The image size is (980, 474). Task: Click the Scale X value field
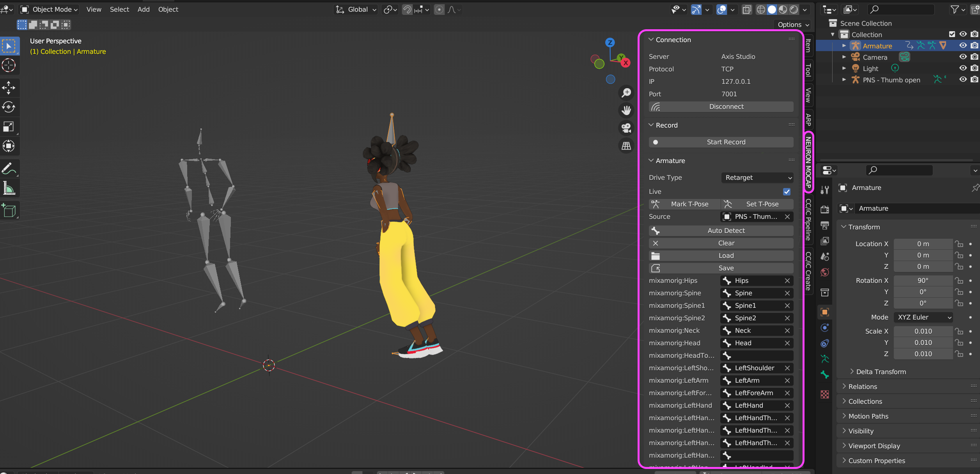pyautogui.click(x=923, y=331)
